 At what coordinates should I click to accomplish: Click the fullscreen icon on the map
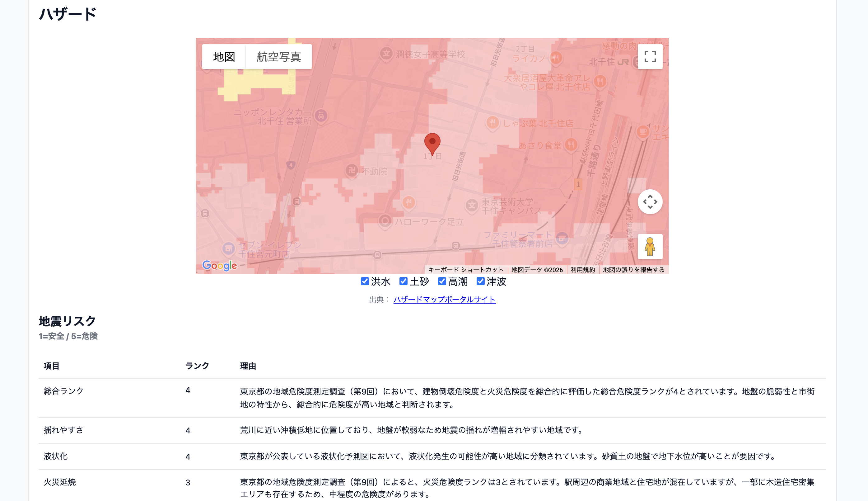point(650,56)
